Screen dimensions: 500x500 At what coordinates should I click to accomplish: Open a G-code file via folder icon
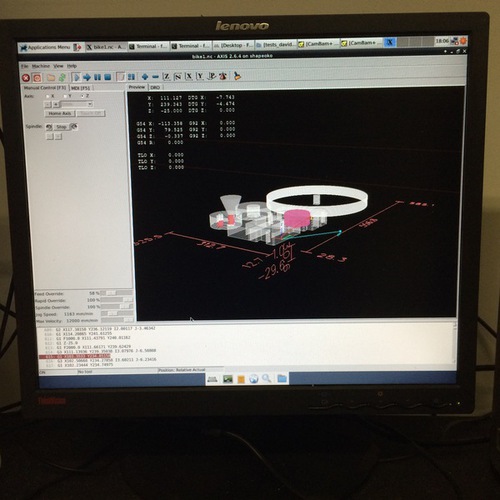pyautogui.click(x=51, y=78)
